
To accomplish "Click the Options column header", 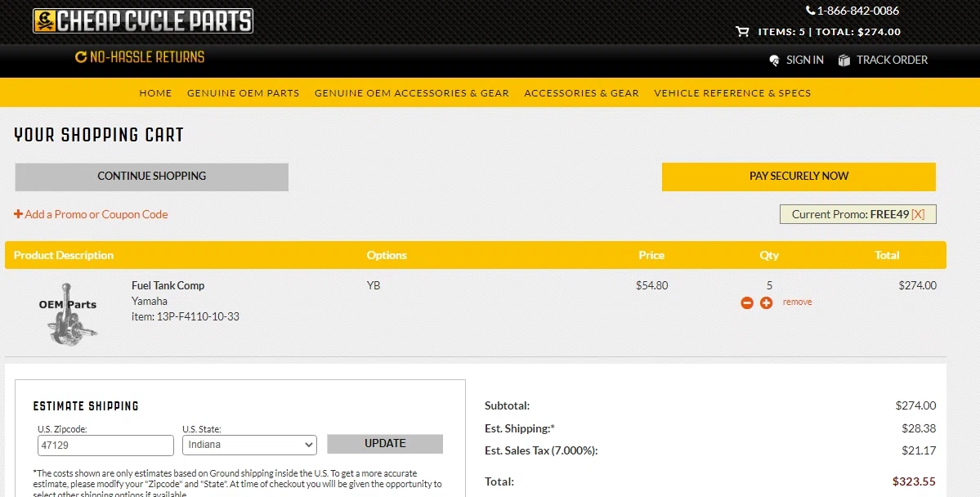I will tap(387, 255).
